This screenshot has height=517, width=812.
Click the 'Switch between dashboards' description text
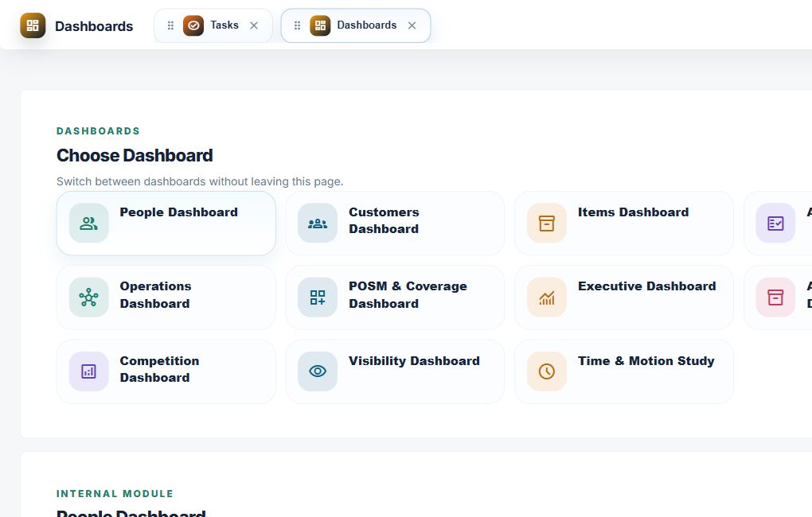tap(200, 181)
